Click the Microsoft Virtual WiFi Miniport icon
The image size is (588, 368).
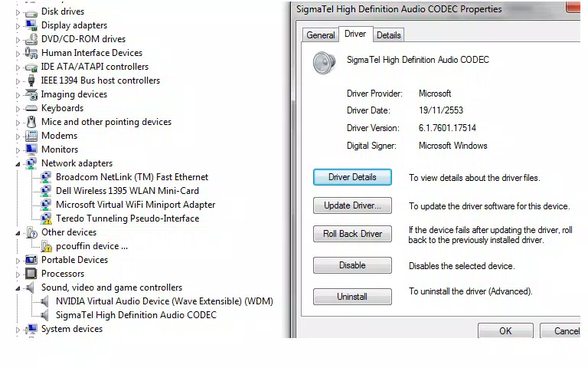46,205
